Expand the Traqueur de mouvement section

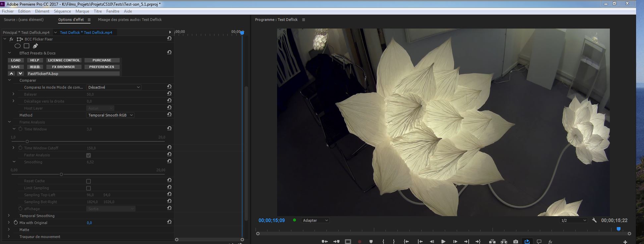tap(9, 237)
